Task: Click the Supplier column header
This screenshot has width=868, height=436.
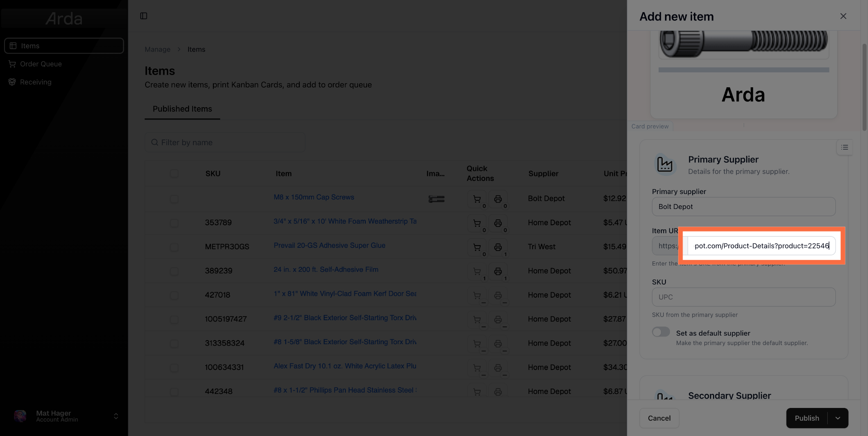Action: [x=543, y=174]
